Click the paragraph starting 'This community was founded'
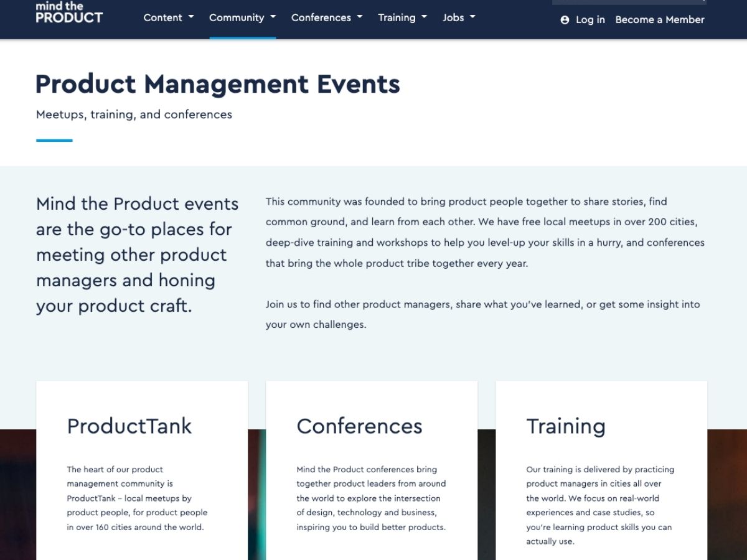Screen dimensions: 747x560 (x=485, y=232)
